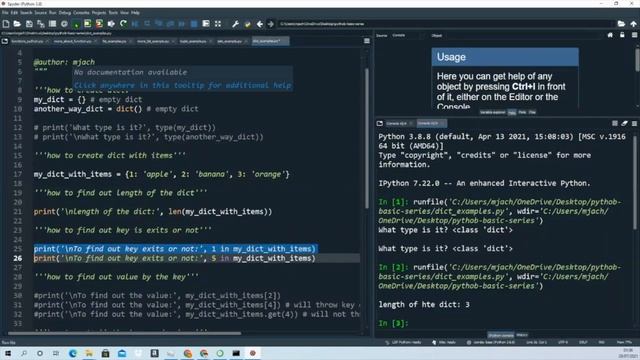Open File Explorer from the taskbar
This screenshot has width=640, height=360.
pyautogui.click(x=89, y=353)
